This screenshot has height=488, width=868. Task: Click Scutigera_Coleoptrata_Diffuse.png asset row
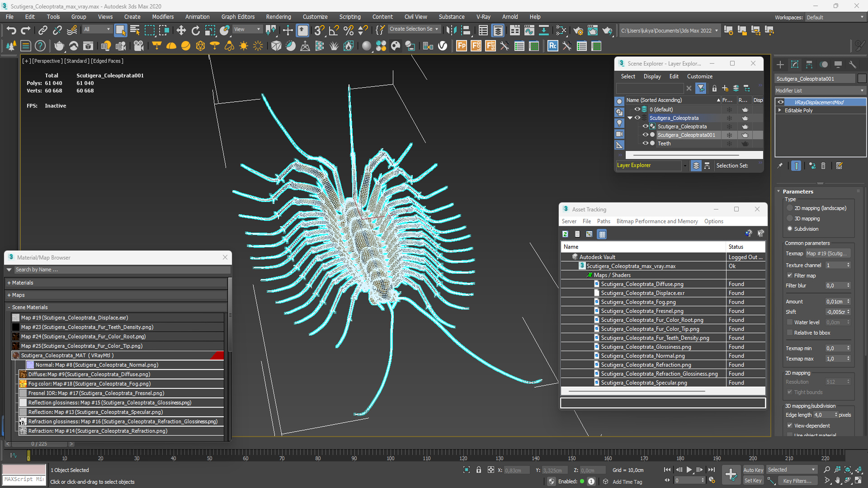click(643, 284)
